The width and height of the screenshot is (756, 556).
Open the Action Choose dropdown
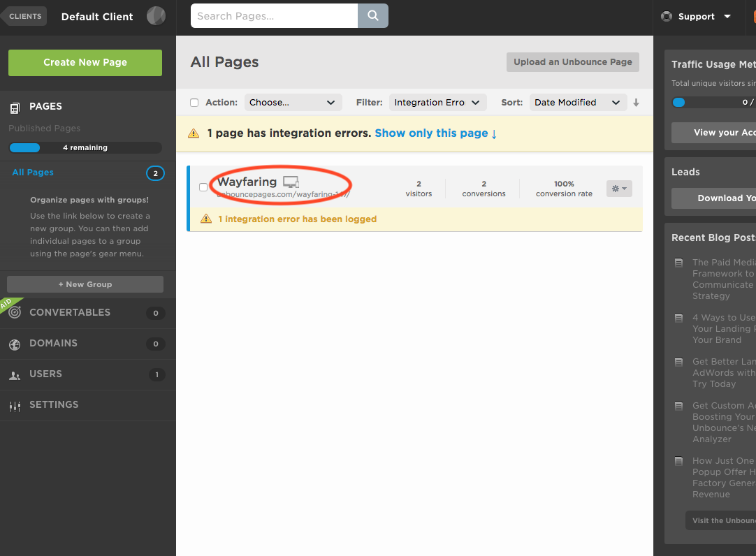click(x=293, y=103)
